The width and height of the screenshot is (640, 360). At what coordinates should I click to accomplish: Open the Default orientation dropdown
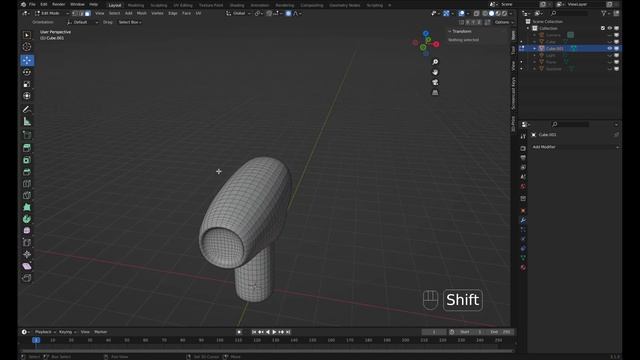82,22
